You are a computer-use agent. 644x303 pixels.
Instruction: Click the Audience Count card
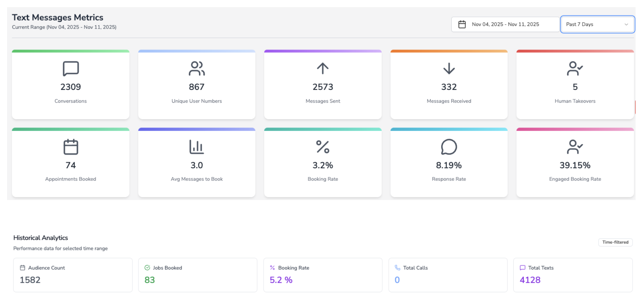click(x=72, y=275)
